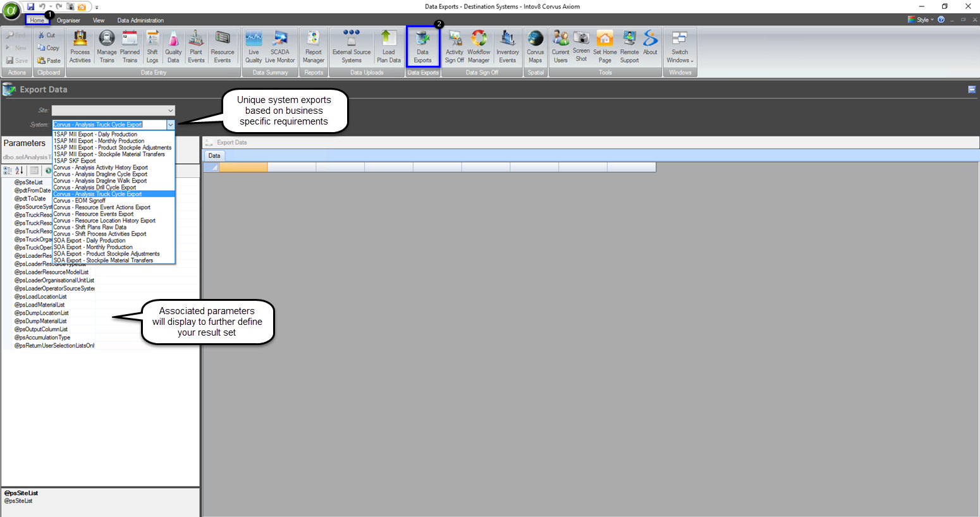
Task: Open Shift Logs
Action: pyautogui.click(x=152, y=47)
